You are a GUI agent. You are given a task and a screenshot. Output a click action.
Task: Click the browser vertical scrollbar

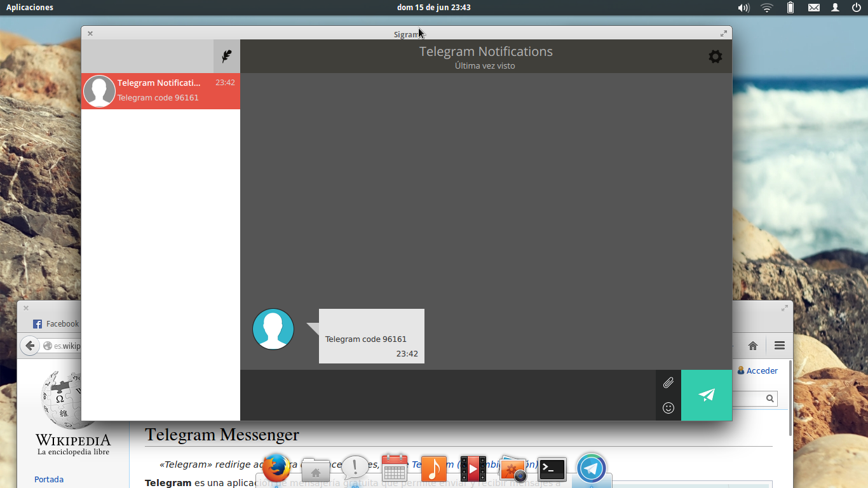tap(790, 397)
